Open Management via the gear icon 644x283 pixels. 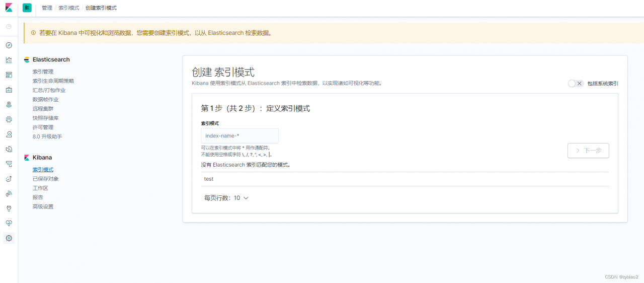9,238
